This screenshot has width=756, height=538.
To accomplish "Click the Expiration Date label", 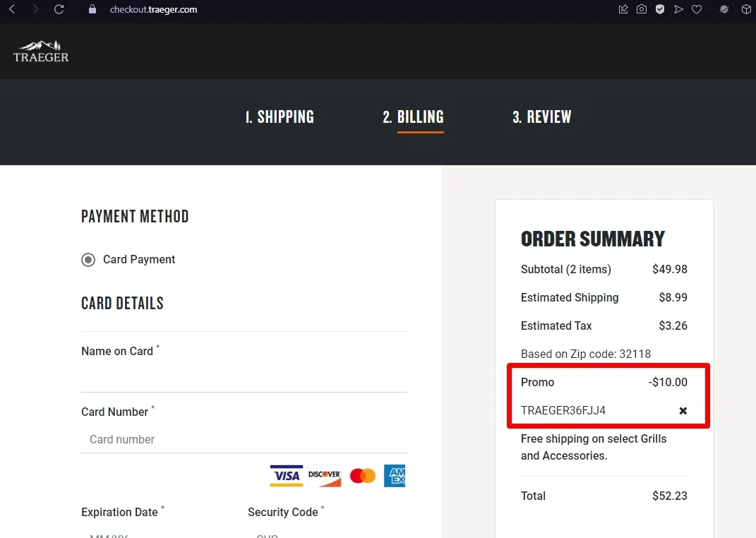I will point(119,512).
